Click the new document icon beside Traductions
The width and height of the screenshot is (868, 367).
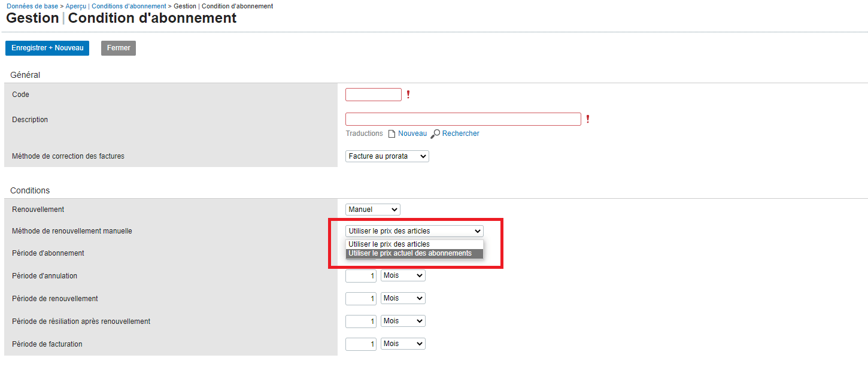(391, 134)
